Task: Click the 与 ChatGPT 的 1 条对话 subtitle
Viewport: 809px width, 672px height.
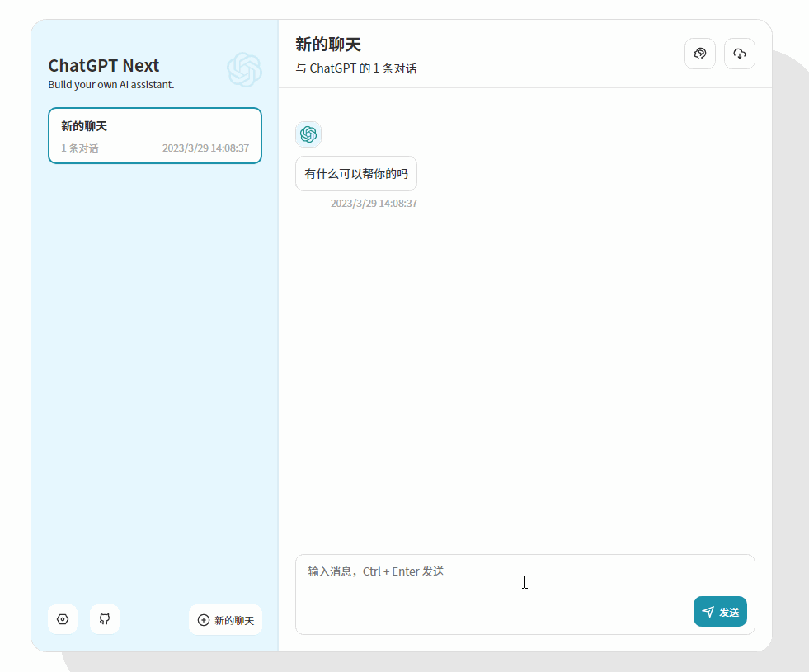Action: [x=355, y=68]
